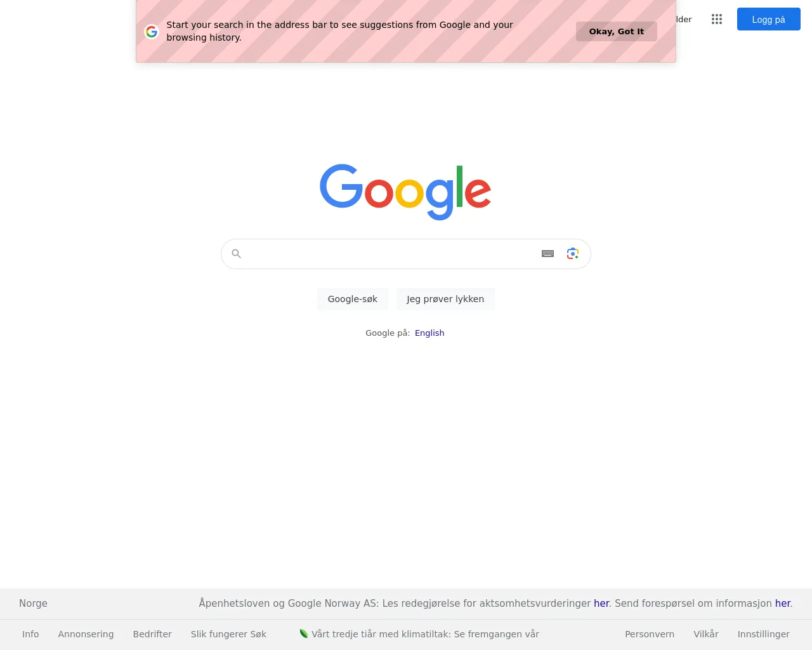The width and height of the screenshot is (812, 650).
Task: Open the Bedrifter footer link
Action: tap(152, 634)
